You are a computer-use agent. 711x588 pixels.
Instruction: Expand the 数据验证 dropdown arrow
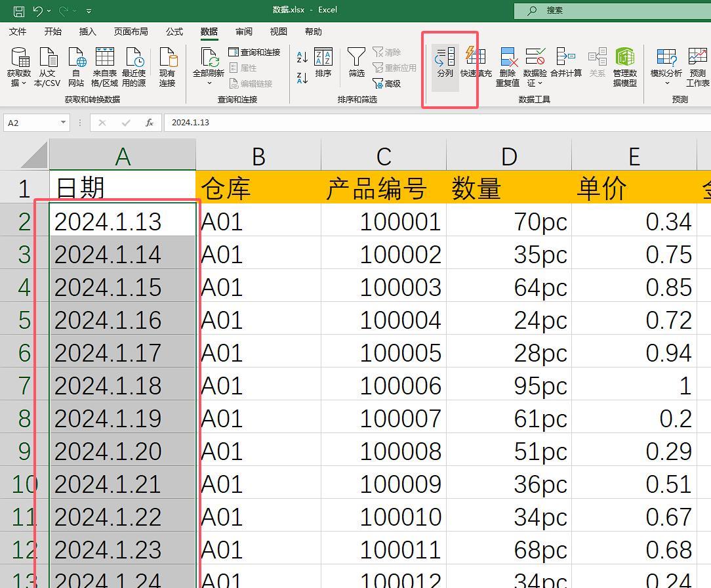540,83
